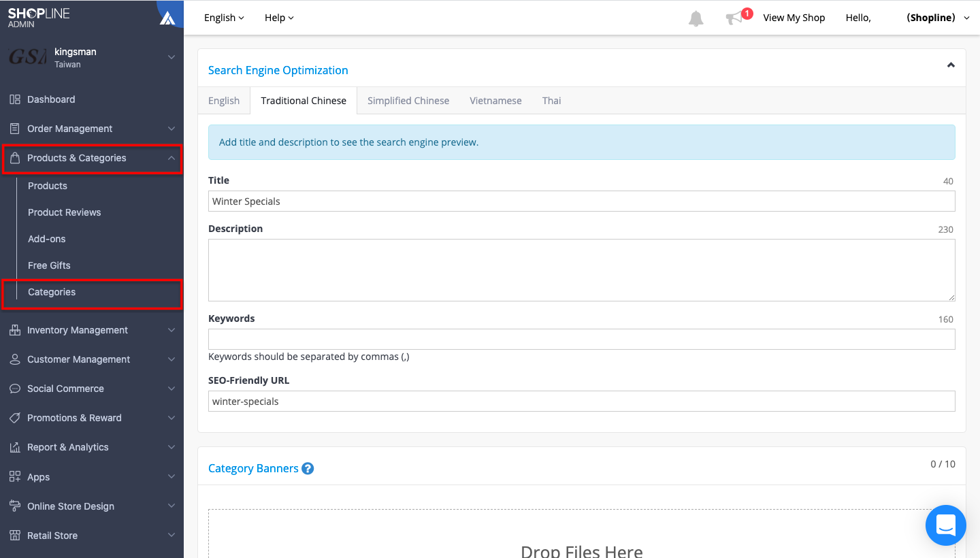Click the Keywords input field
980x558 pixels.
(582, 340)
